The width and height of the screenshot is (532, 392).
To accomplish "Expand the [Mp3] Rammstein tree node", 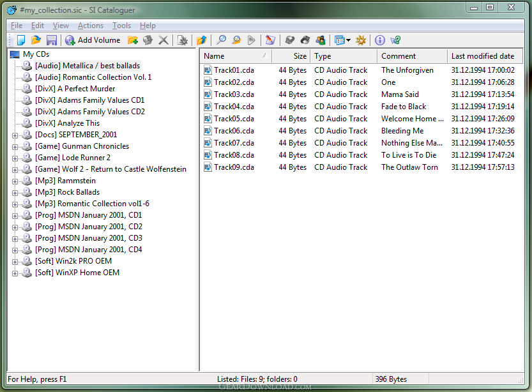I will pos(15,181).
